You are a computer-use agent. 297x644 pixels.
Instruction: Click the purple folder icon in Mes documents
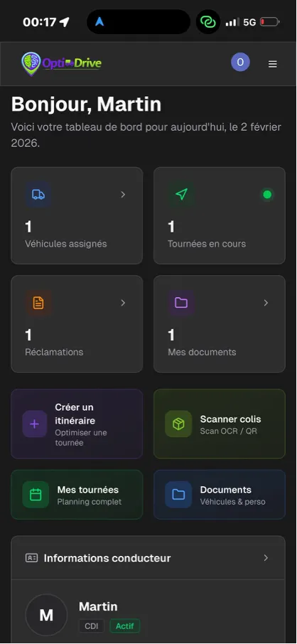click(x=181, y=303)
